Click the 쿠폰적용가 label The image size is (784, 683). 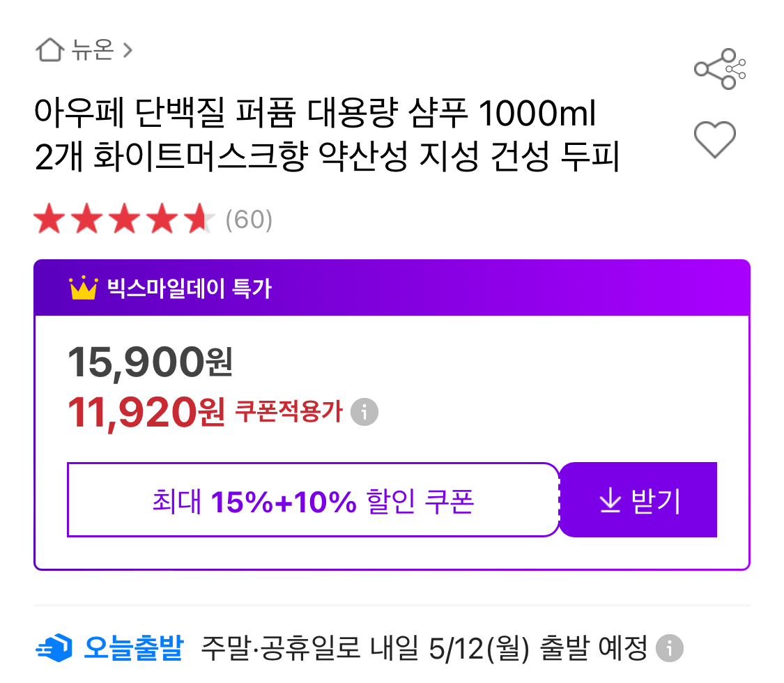289,412
